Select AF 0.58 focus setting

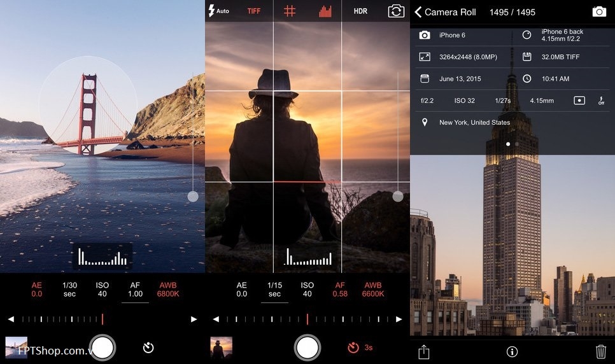(x=340, y=290)
